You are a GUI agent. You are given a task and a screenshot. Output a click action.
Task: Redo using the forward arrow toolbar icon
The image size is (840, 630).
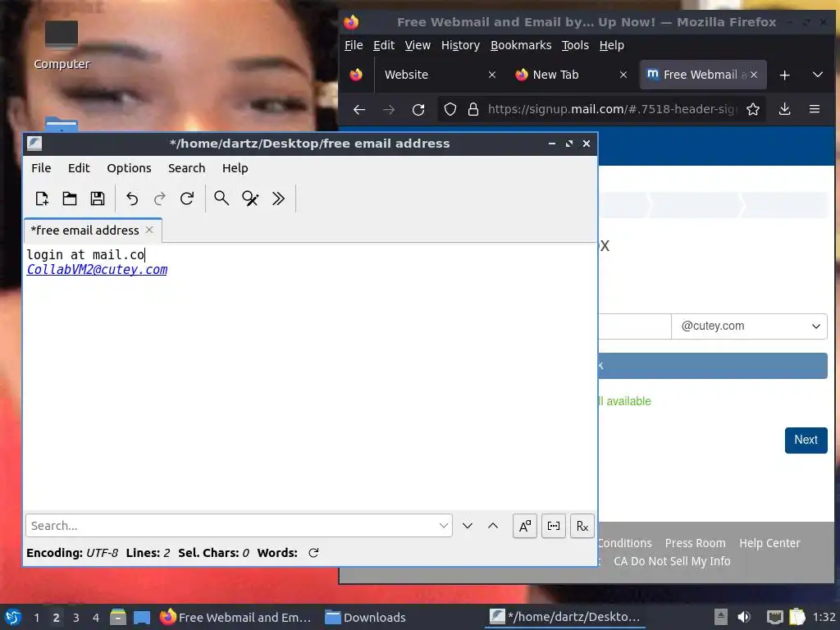[x=160, y=199]
